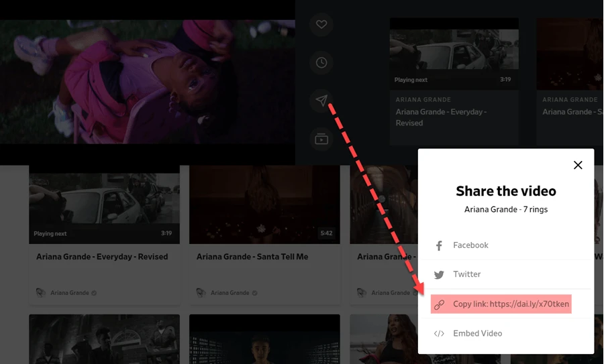Click the Watch Later clock icon
This screenshot has width=604, height=364.
coord(321,62)
